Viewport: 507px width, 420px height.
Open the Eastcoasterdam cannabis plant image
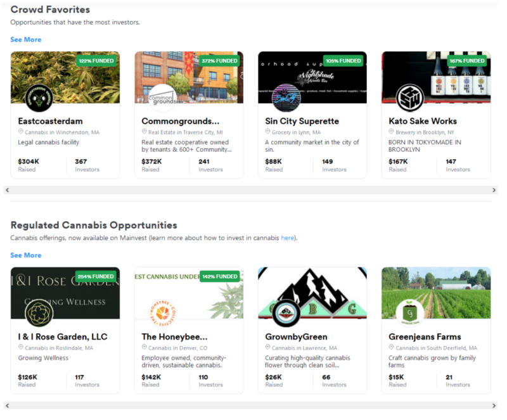[x=65, y=77]
